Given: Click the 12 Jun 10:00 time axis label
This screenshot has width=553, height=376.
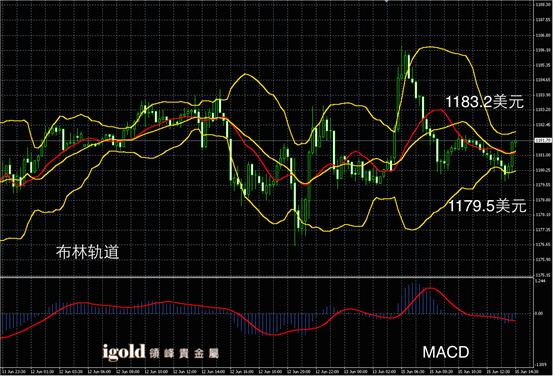Looking at the screenshot, I should coord(156,371).
